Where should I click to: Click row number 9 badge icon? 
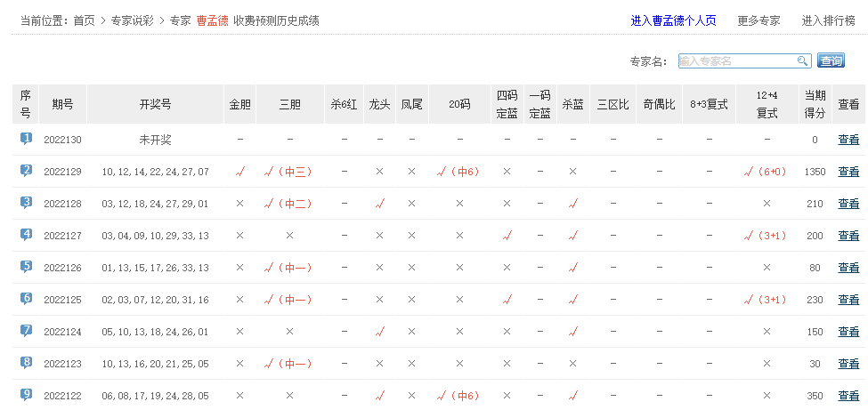[26, 394]
